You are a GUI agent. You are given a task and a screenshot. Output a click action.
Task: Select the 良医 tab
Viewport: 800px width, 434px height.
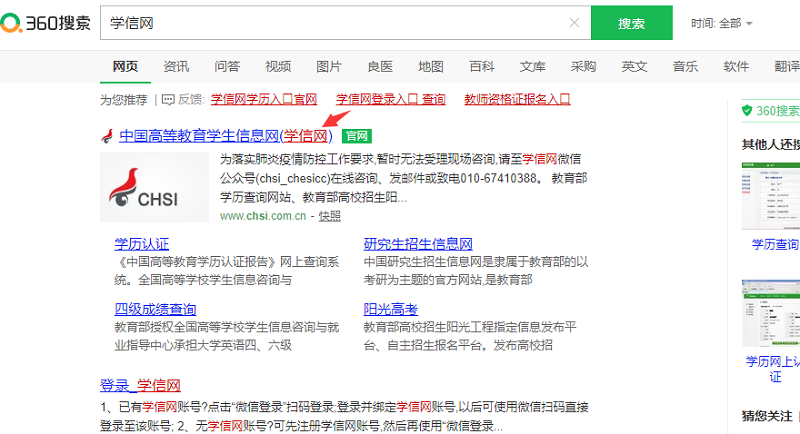coord(380,67)
